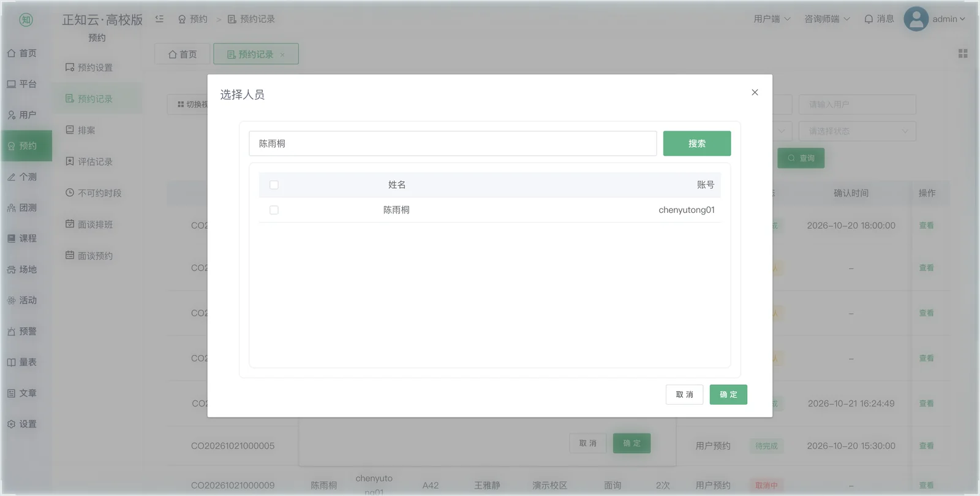Expand the 用户端 dropdown
The height and width of the screenshot is (496, 980).
tap(772, 19)
